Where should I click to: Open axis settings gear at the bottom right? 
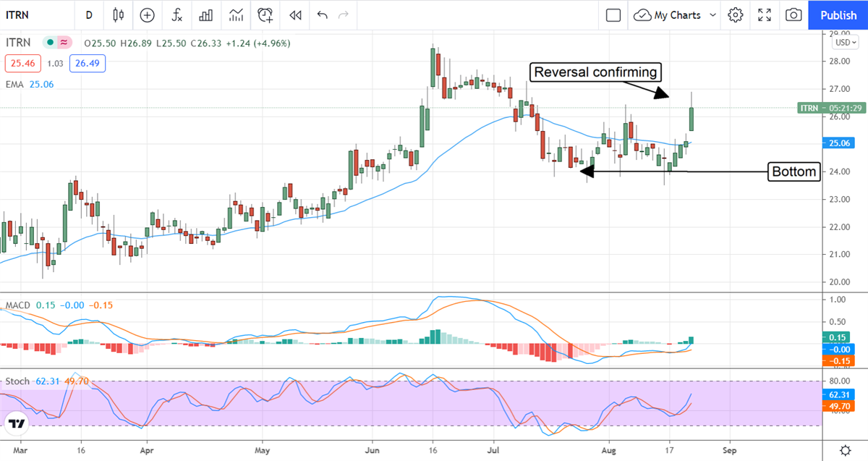click(x=844, y=449)
